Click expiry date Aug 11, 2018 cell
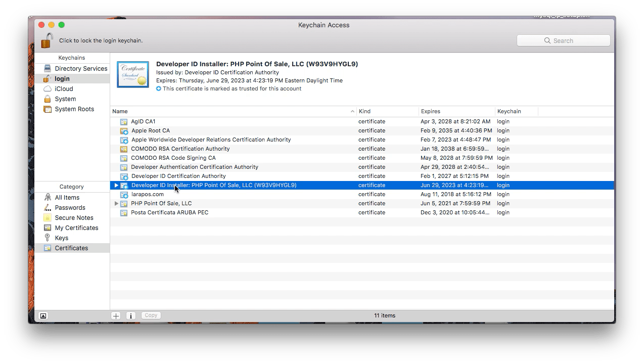644x364 pixels. point(455,194)
